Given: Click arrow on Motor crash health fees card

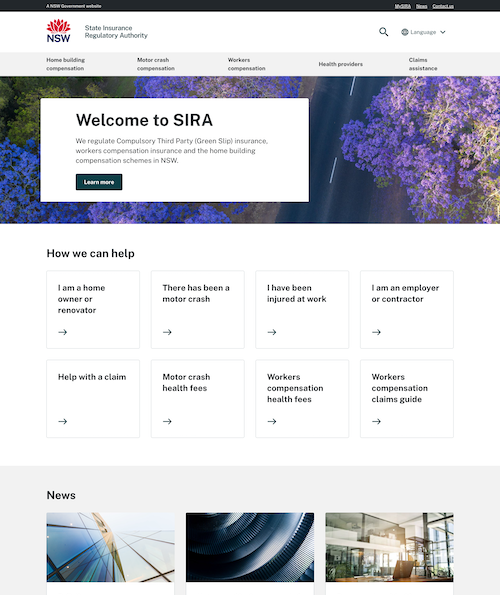Looking at the screenshot, I should [167, 421].
